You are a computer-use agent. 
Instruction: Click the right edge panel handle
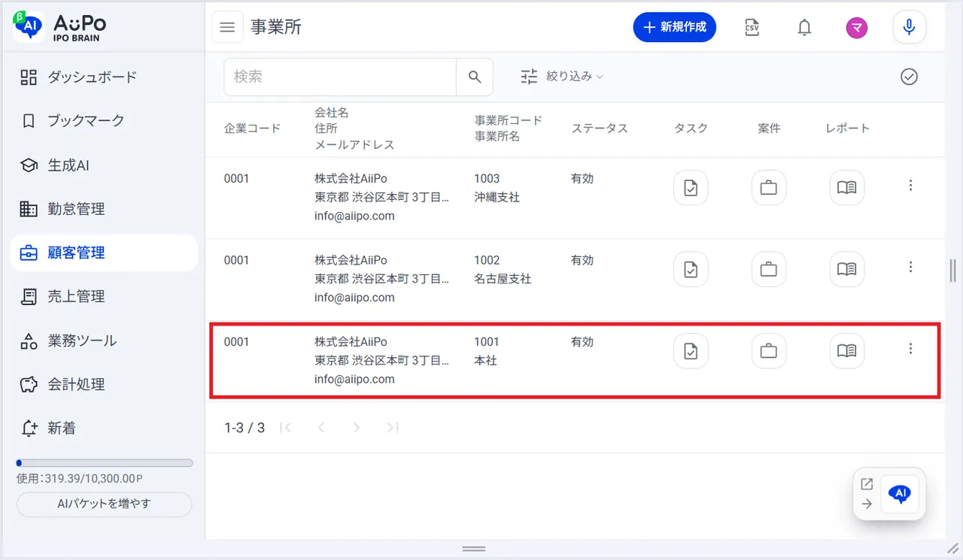(953, 270)
